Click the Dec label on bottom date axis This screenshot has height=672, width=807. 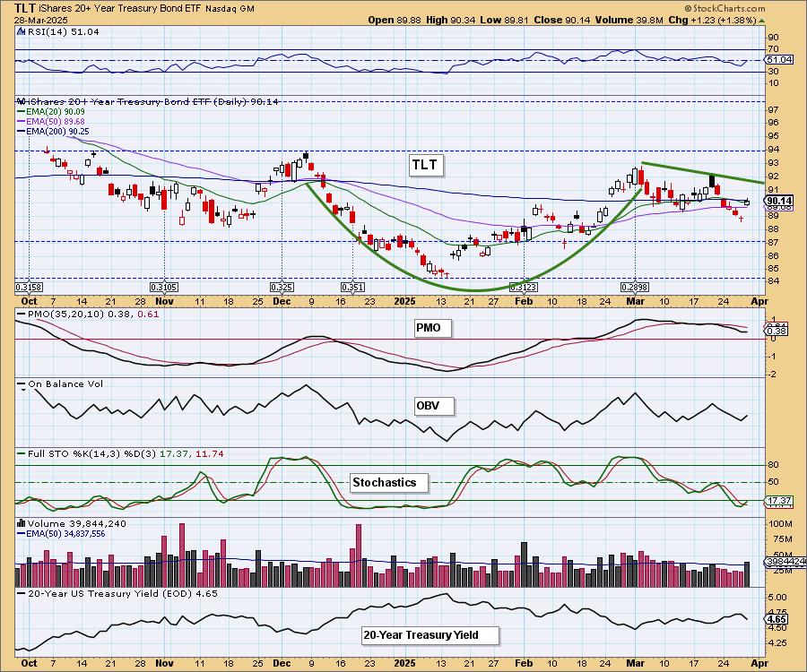pos(282,663)
